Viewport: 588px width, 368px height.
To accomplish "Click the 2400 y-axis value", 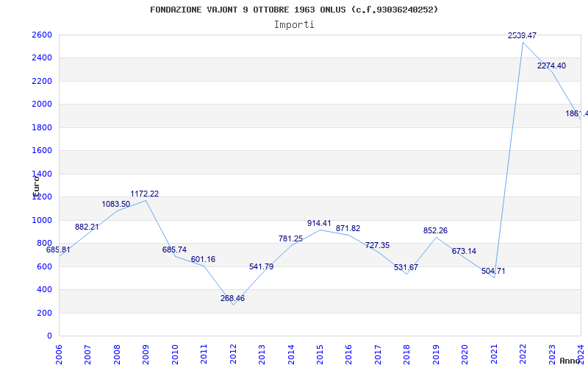I will [42, 58].
